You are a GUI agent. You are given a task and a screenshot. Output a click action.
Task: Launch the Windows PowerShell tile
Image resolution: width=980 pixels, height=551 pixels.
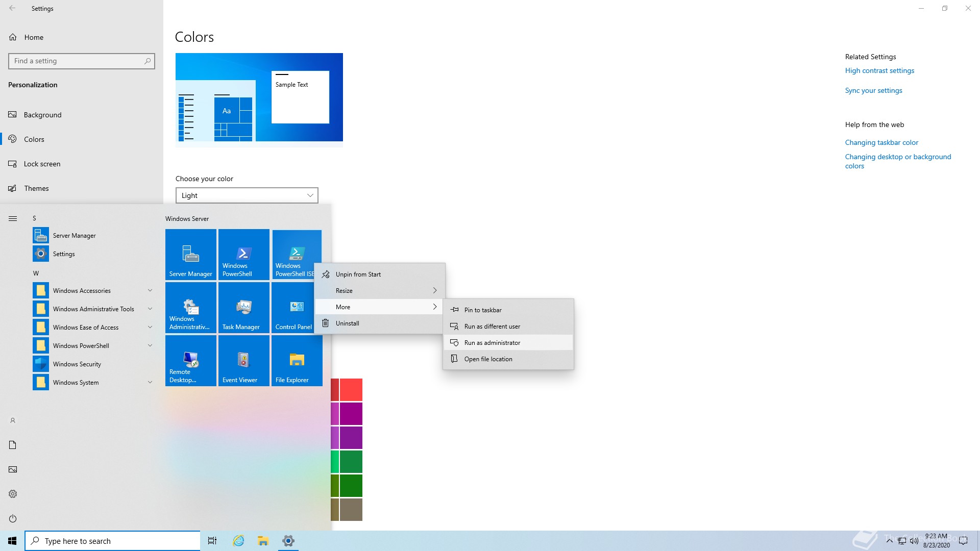click(244, 254)
